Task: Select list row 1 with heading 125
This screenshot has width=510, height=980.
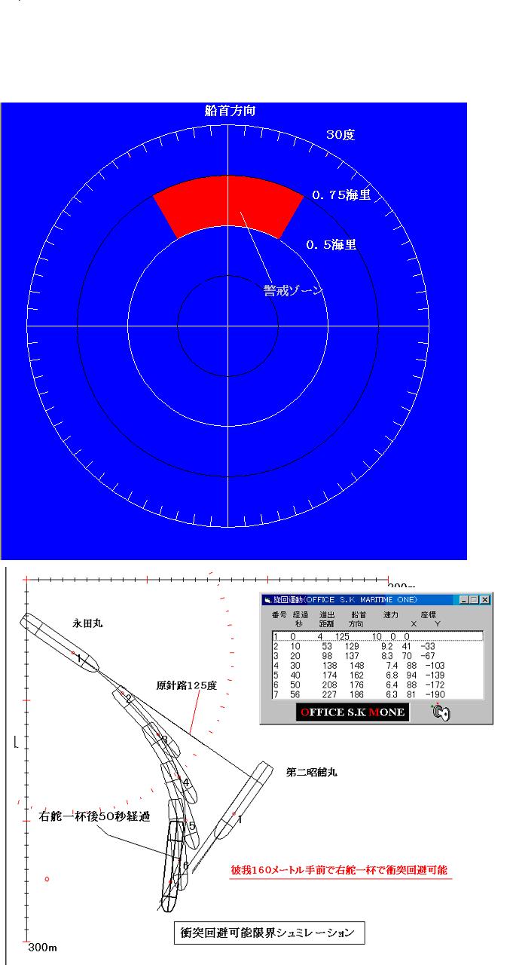Action: 377,637
